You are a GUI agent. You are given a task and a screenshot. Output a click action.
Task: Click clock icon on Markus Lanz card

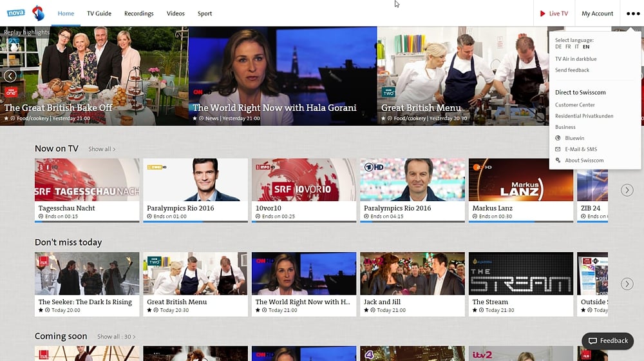pyautogui.click(x=475, y=216)
